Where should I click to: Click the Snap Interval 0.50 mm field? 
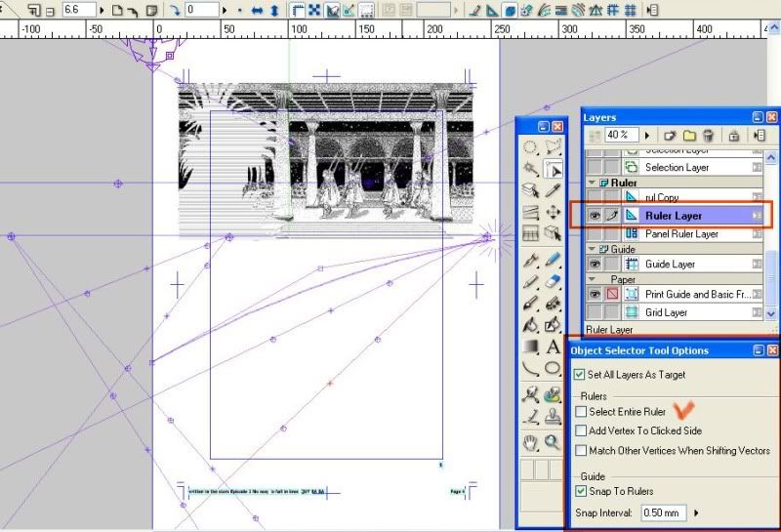coord(663,512)
